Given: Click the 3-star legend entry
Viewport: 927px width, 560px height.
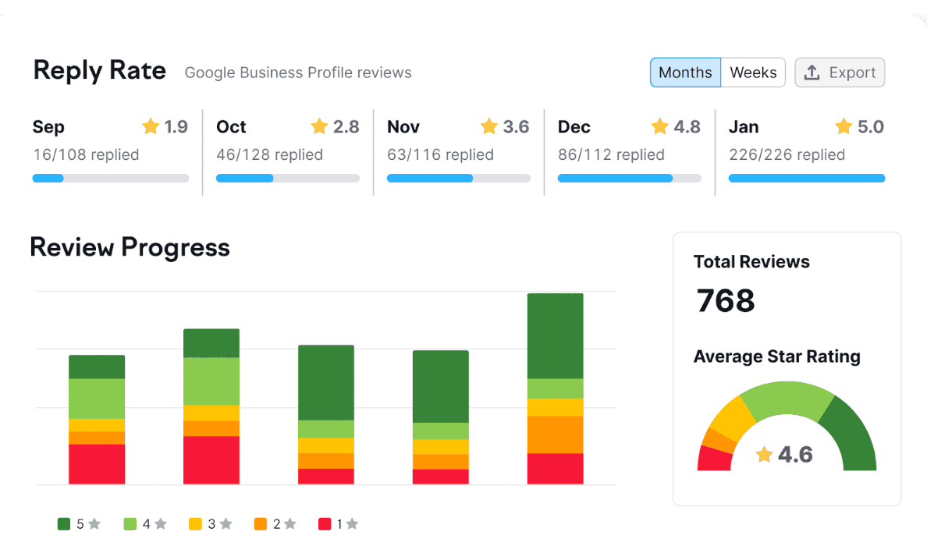Looking at the screenshot, I should 194,523.
